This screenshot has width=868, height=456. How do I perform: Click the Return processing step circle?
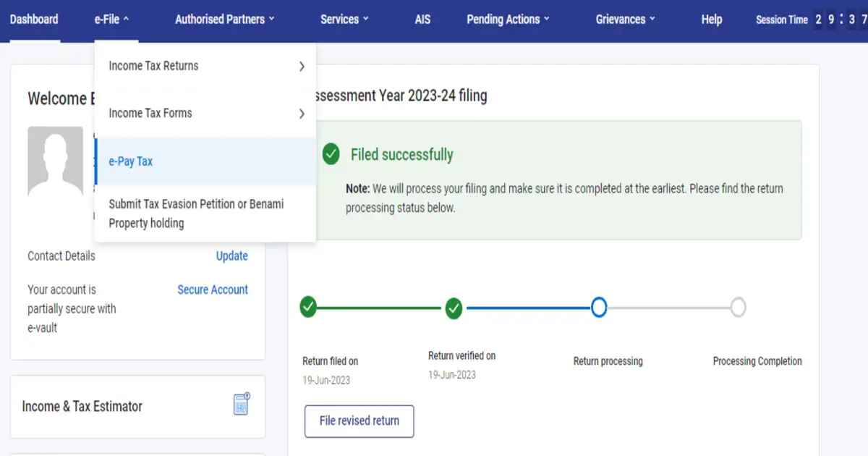(599, 308)
